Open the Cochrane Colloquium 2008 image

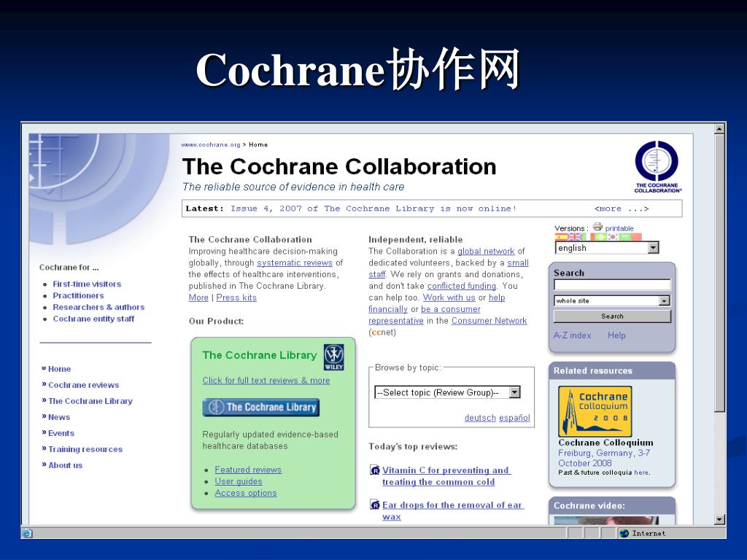click(595, 411)
